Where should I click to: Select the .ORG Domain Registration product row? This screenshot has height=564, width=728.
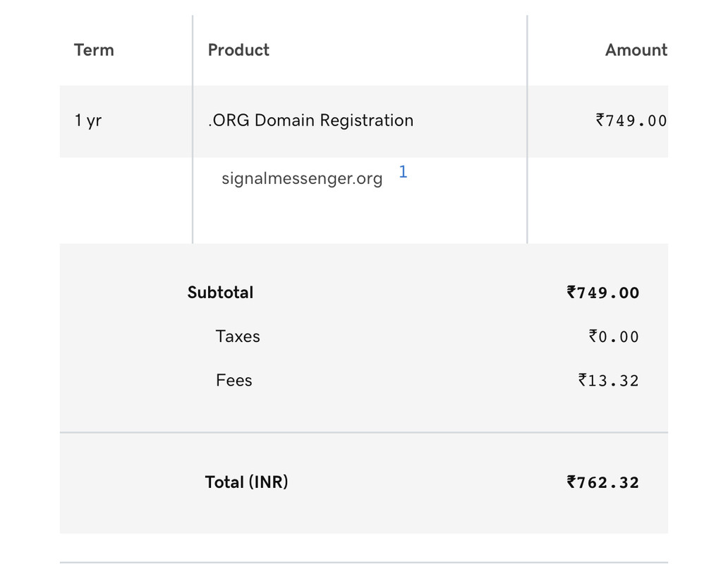tap(364, 121)
